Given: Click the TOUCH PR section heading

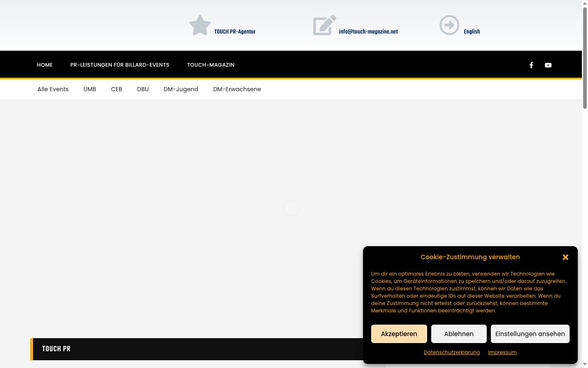Looking at the screenshot, I should pos(56,349).
